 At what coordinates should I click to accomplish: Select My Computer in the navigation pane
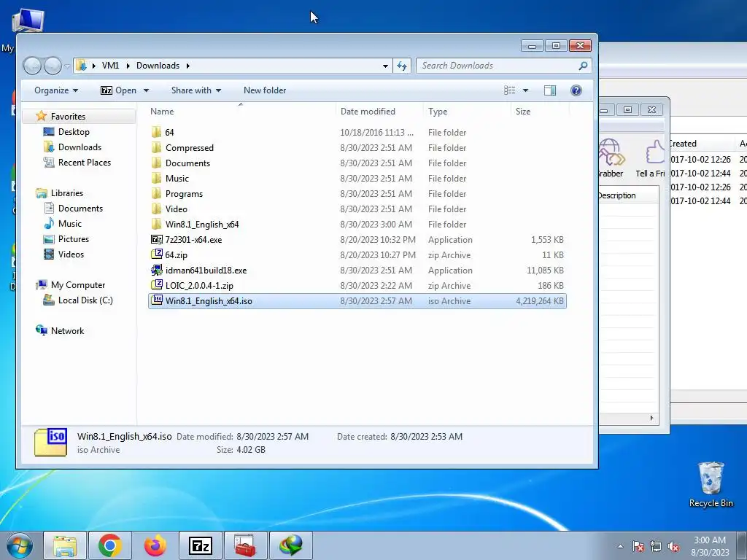point(77,285)
